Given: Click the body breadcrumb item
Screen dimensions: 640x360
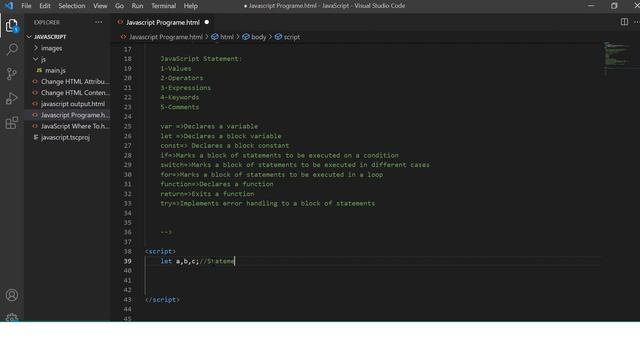Looking at the screenshot, I should pyautogui.click(x=254, y=37).
